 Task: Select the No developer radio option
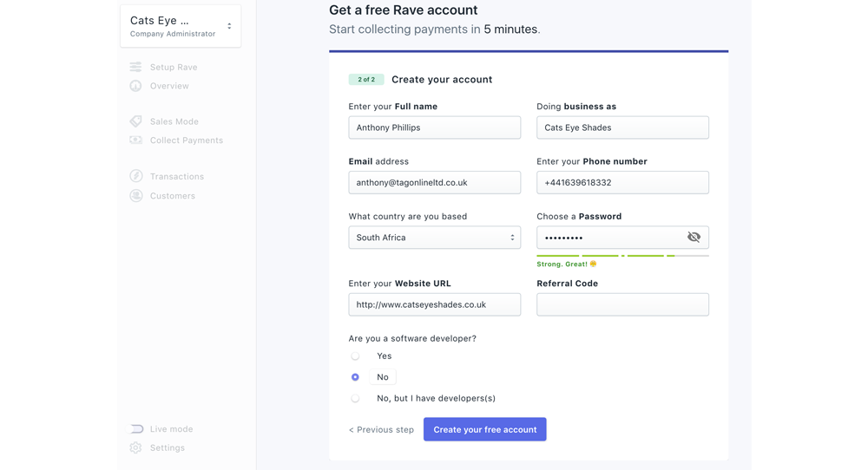click(355, 377)
